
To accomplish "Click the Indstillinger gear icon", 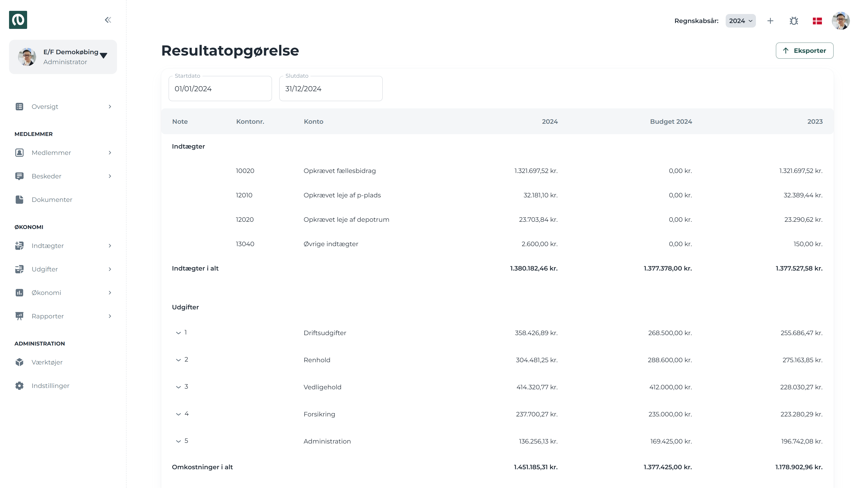I will coord(20,386).
